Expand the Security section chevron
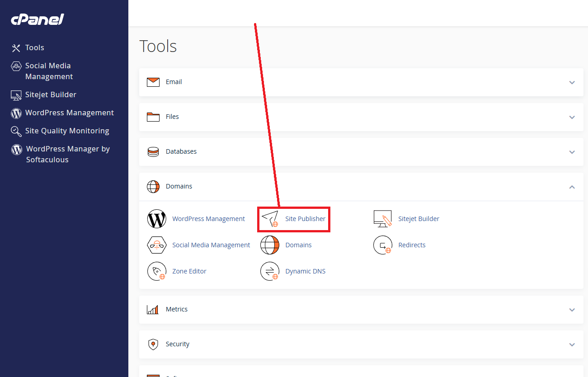This screenshot has height=377, width=588. click(x=572, y=345)
